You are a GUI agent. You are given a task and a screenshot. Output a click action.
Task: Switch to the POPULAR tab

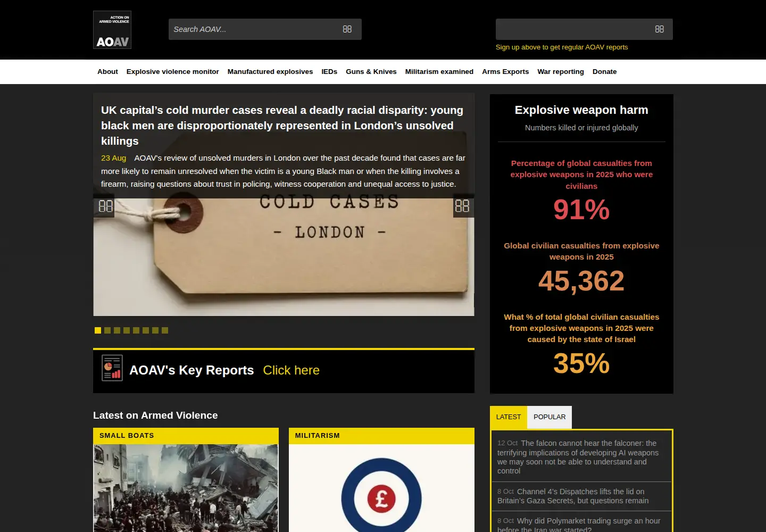click(x=549, y=417)
